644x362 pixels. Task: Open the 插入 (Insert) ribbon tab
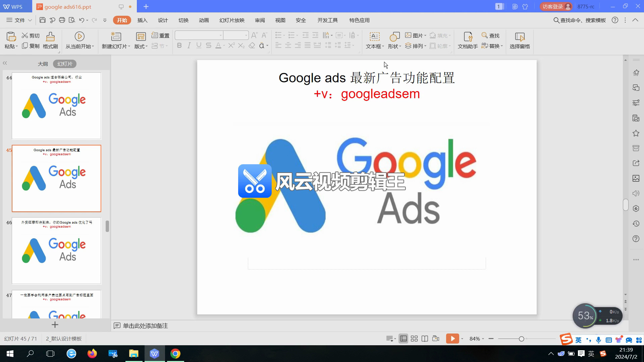(142, 20)
